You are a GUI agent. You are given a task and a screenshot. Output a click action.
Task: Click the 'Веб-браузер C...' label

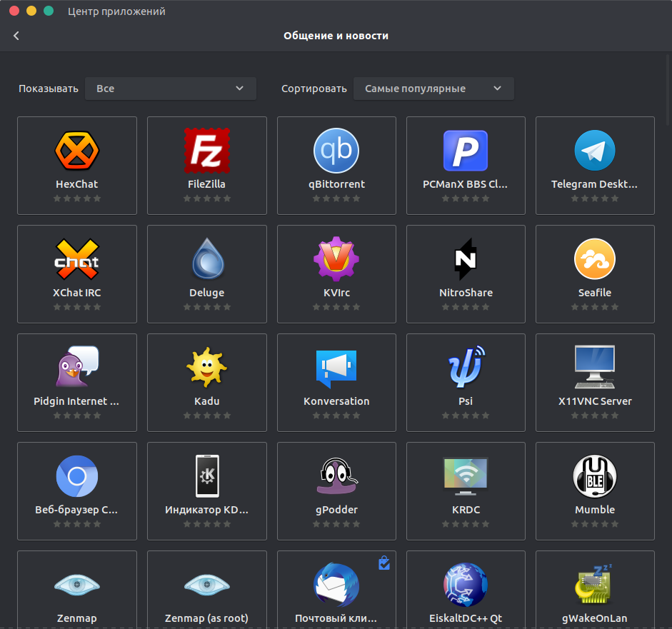click(x=76, y=510)
